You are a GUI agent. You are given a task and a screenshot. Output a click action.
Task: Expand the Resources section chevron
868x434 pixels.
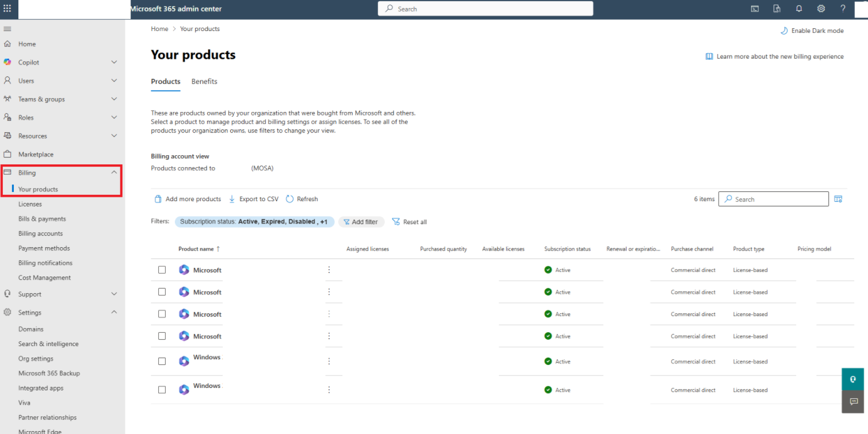pyautogui.click(x=114, y=136)
